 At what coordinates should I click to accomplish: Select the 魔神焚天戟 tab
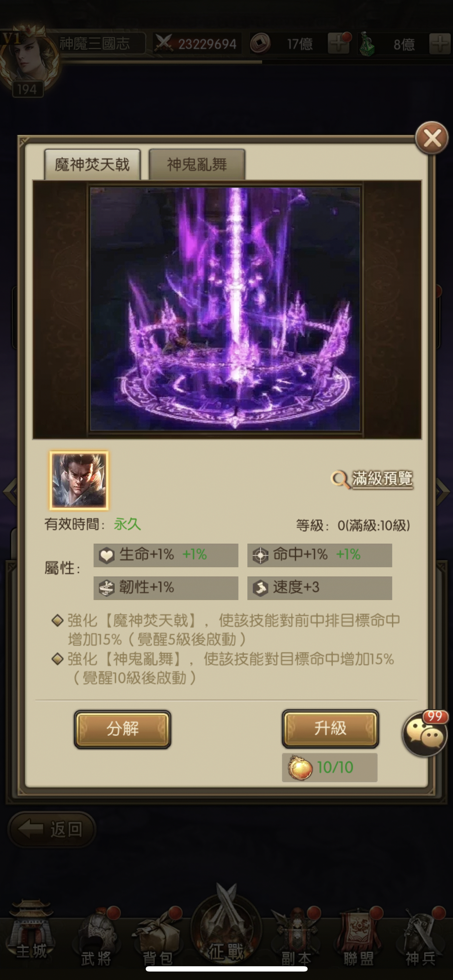pos(92,164)
